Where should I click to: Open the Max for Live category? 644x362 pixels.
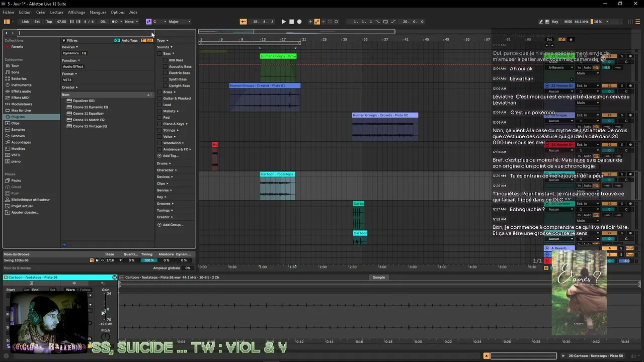click(x=21, y=110)
